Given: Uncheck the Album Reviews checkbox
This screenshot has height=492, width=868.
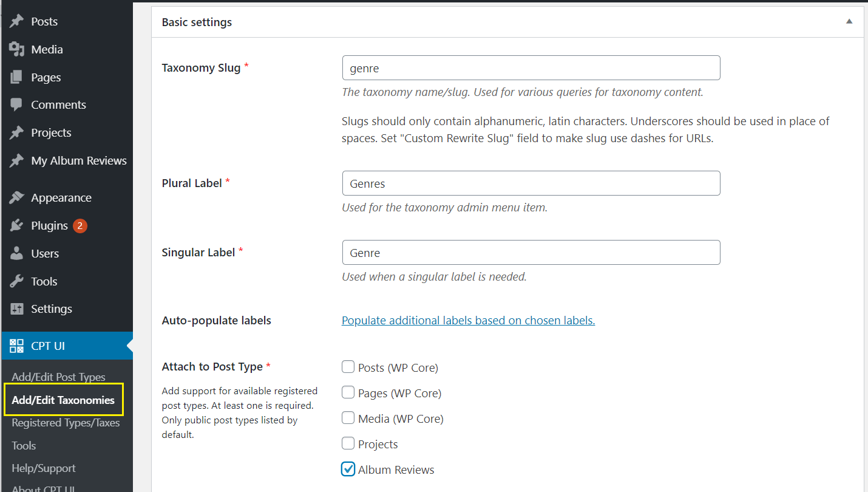Looking at the screenshot, I should click(348, 468).
